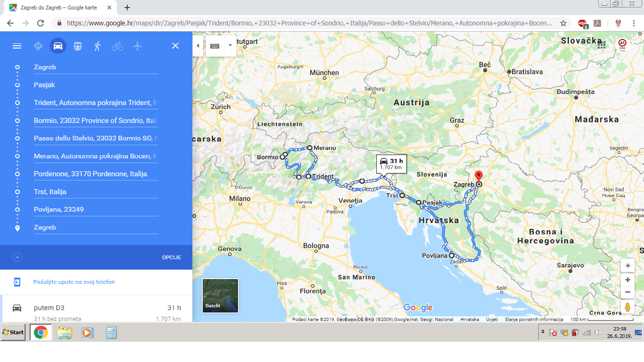Image resolution: width=644 pixels, height=362 pixels.
Task: Select flights travel mode
Action: (x=137, y=46)
